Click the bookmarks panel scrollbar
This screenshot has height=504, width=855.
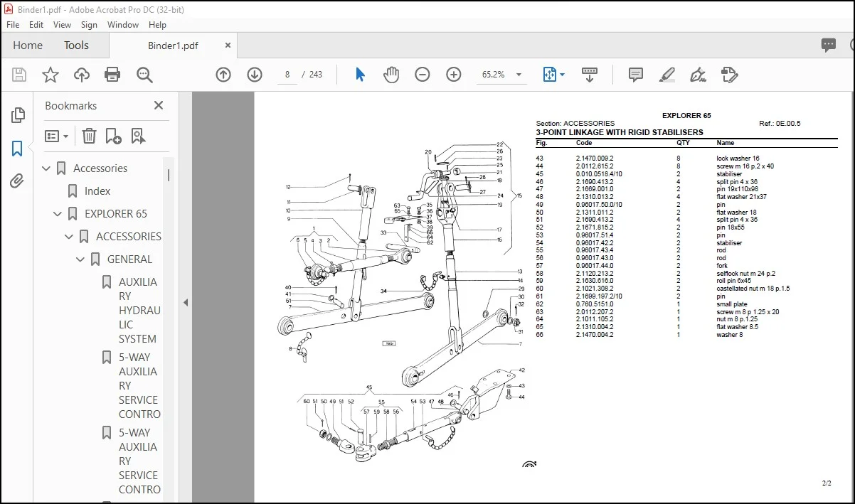click(169, 176)
